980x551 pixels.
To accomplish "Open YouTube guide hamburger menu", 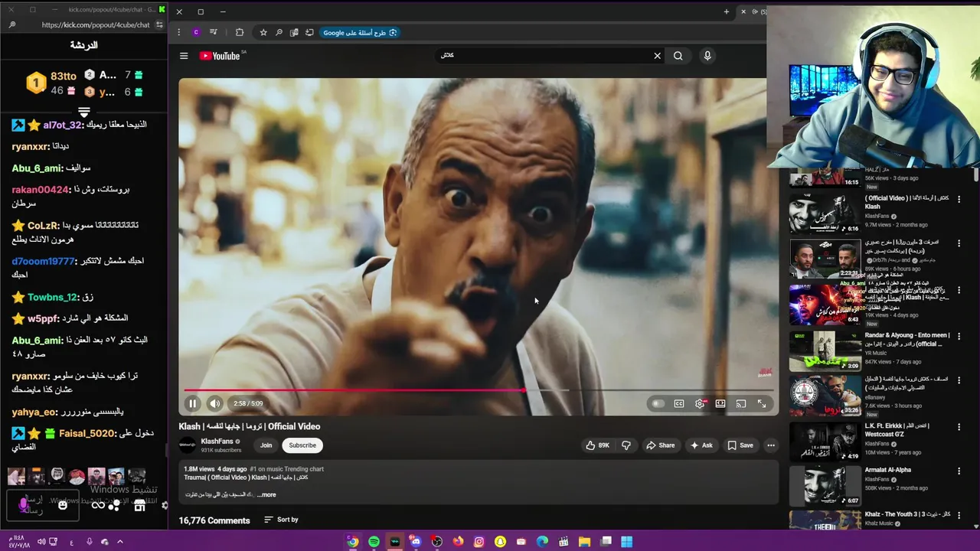I will point(184,56).
